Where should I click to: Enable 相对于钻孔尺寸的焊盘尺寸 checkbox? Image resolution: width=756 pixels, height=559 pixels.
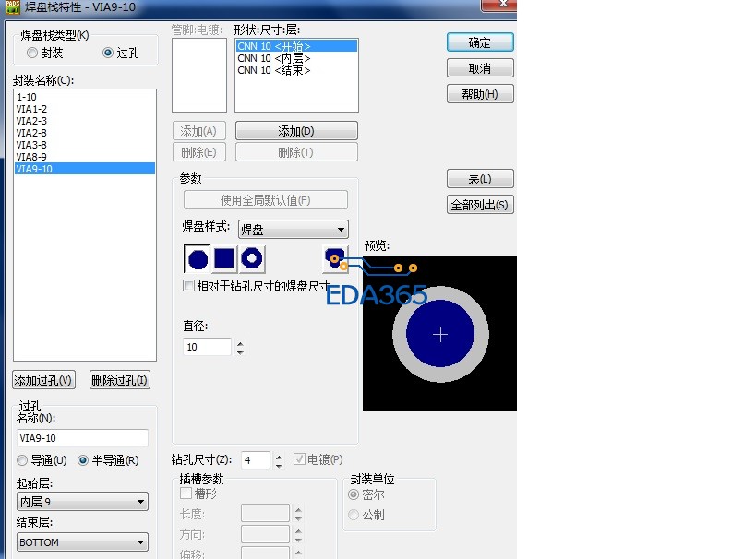(188, 286)
